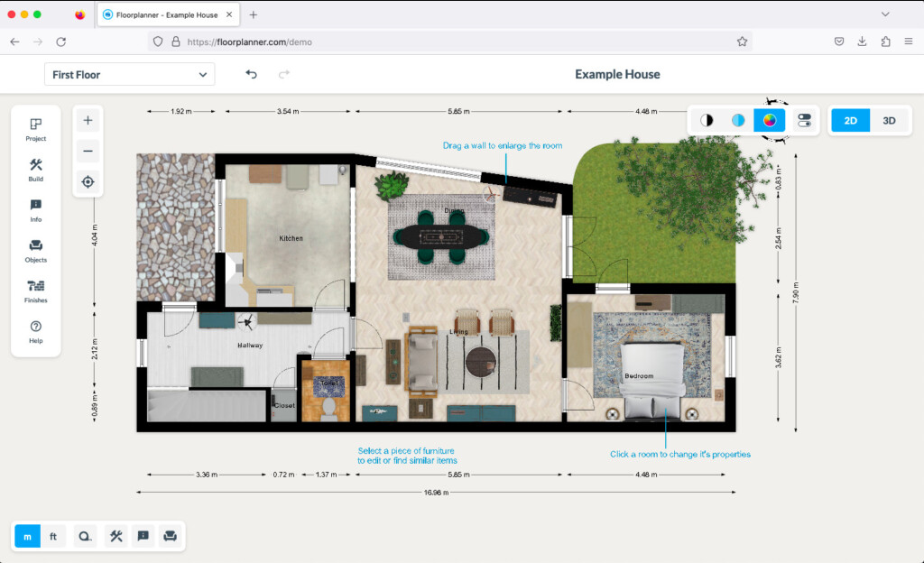Image resolution: width=924 pixels, height=563 pixels.
Task: Undo the last action
Action: click(x=251, y=74)
